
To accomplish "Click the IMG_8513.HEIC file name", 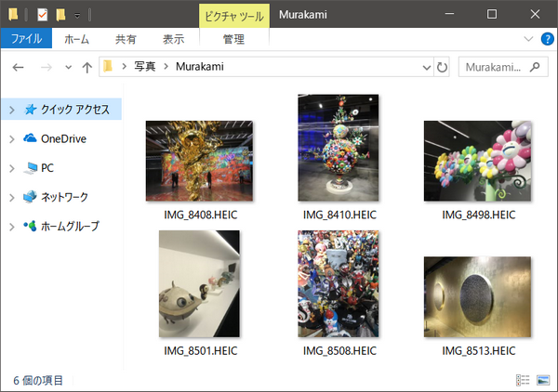I will click(x=479, y=351).
